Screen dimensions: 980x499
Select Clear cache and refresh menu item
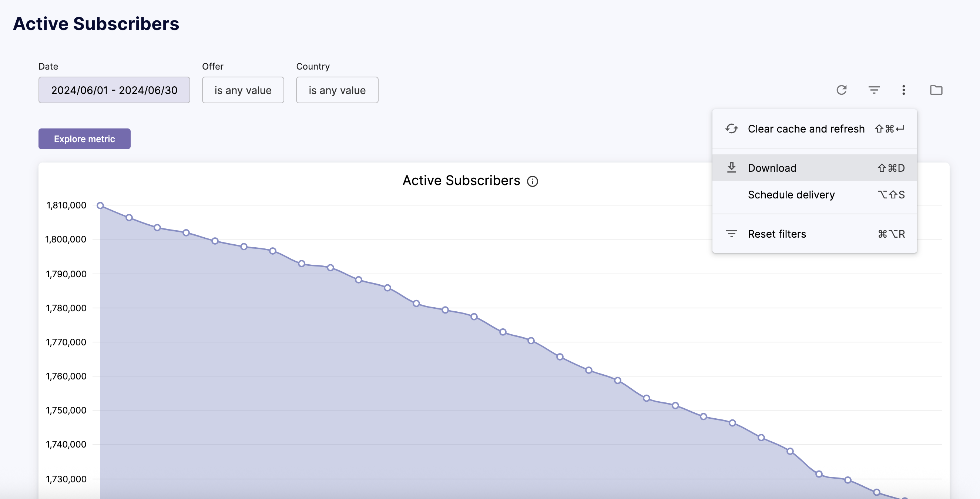click(x=815, y=129)
